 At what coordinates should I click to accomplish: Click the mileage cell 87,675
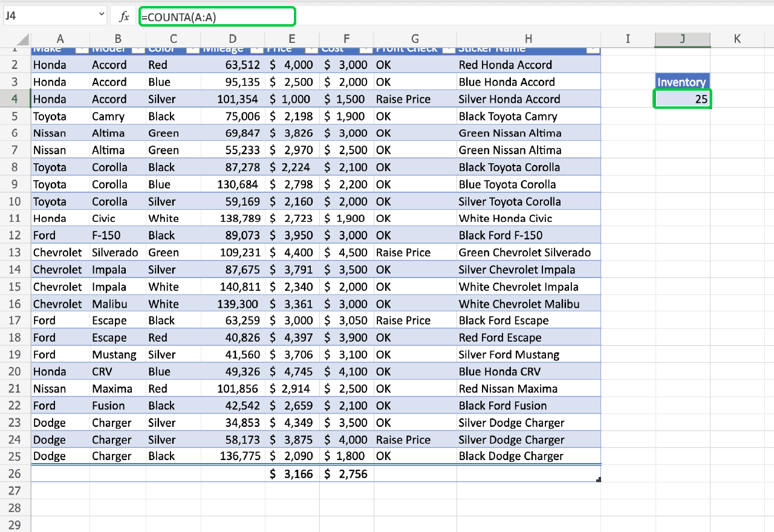[233, 269]
